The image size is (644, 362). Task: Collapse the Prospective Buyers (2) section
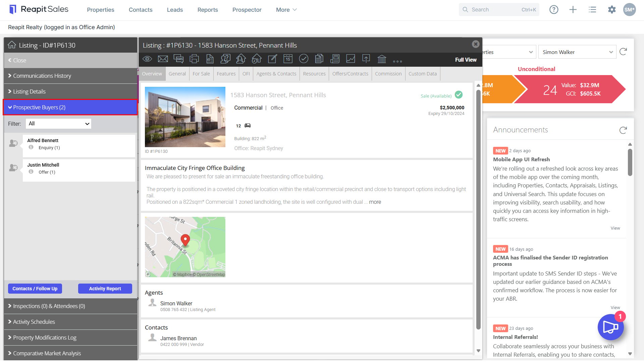[70, 107]
